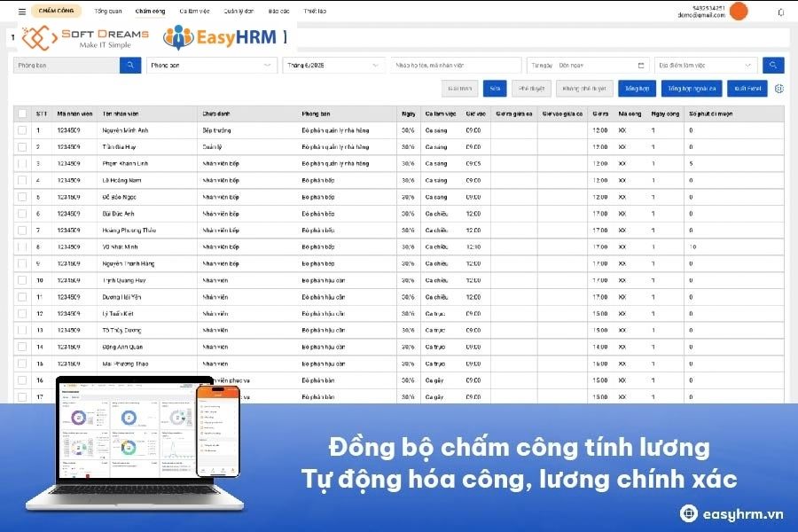798x532 pixels.
Task: Click the CHẤM CÔNG module badge
Action: (x=56, y=11)
